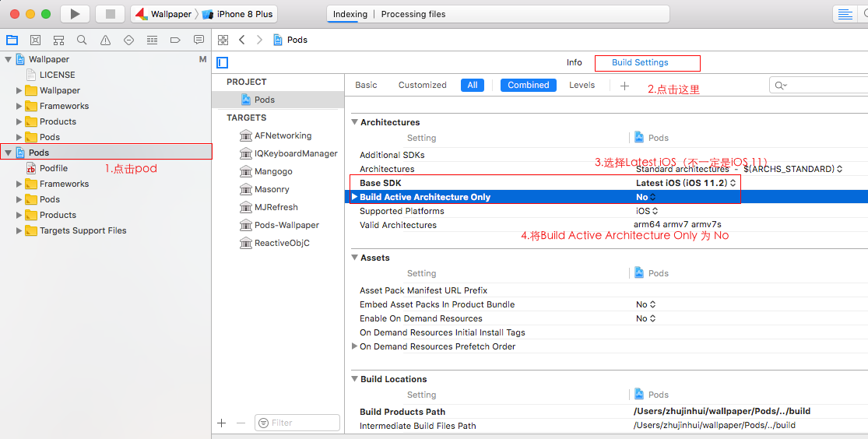Open the related items grid icon
868x439 pixels.
(223, 40)
